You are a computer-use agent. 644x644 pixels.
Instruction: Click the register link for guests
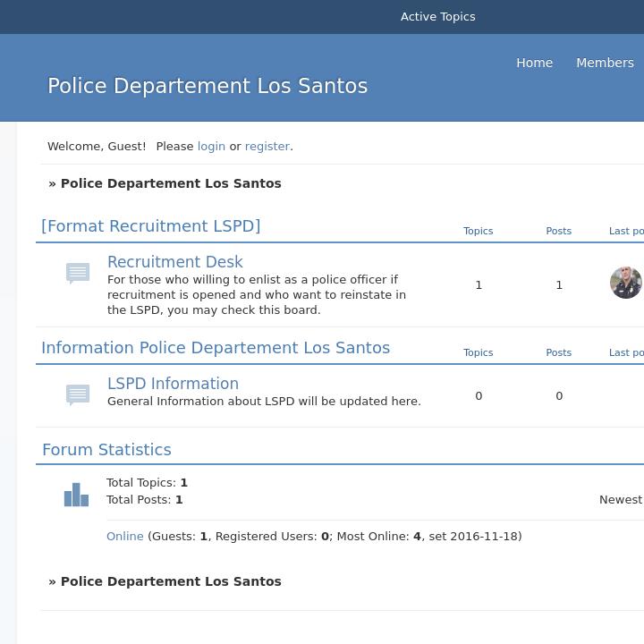point(267,146)
